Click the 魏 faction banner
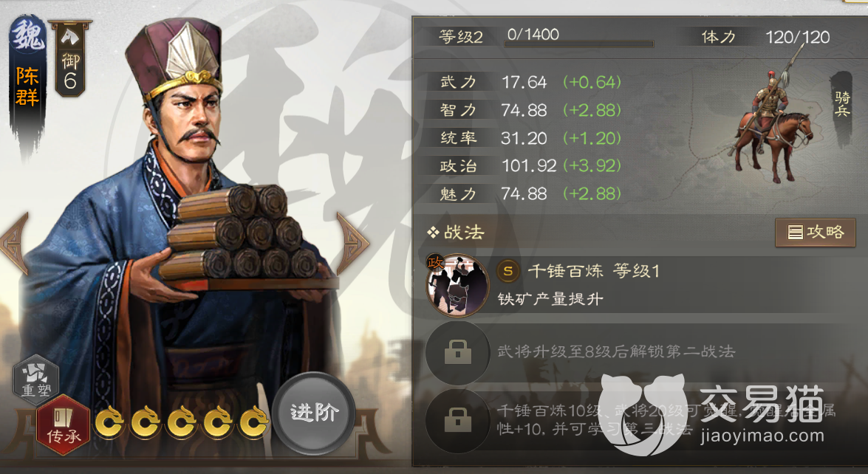 coord(27,83)
